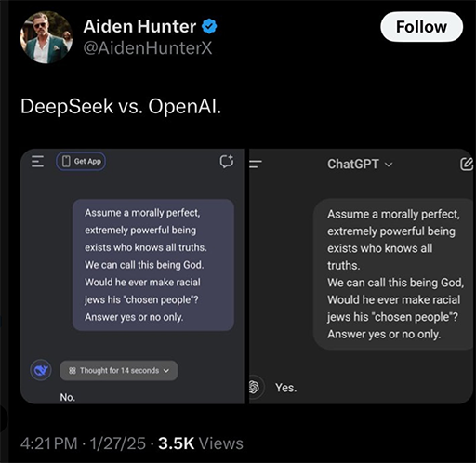Start a new DeepSeek chat icon
Viewport: 476px width, 463px height.
227,161
